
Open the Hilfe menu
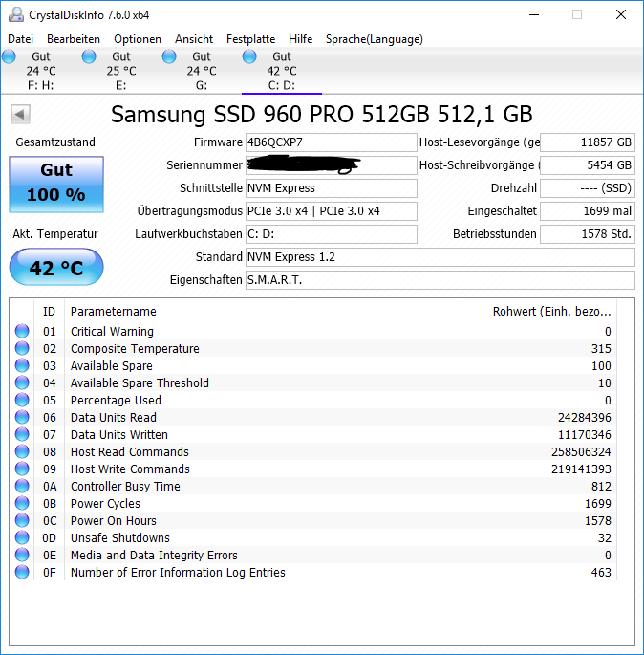[301, 39]
